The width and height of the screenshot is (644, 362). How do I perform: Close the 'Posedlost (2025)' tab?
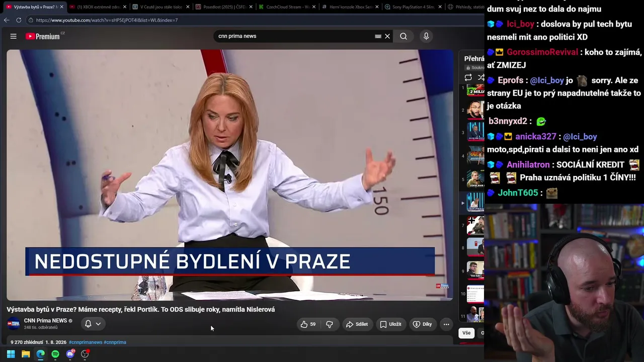tap(250, 7)
